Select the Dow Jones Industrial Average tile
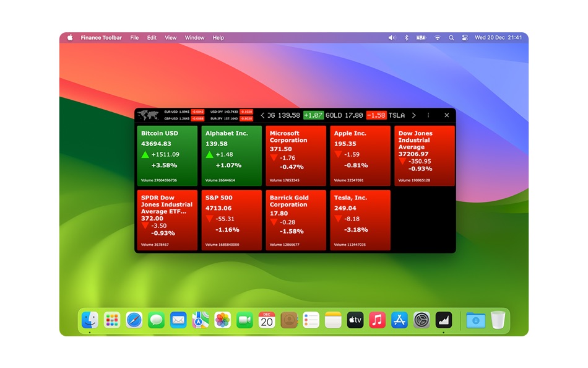Viewport: 588px width, 368px height. click(x=425, y=156)
